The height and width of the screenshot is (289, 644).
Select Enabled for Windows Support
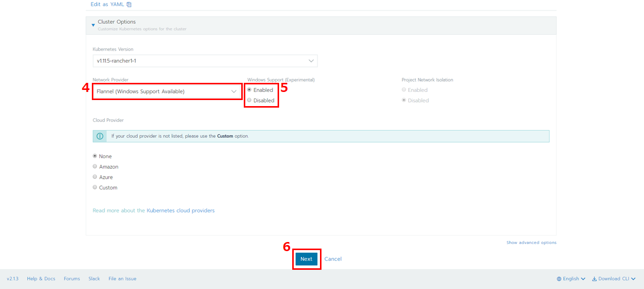(249, 90)
